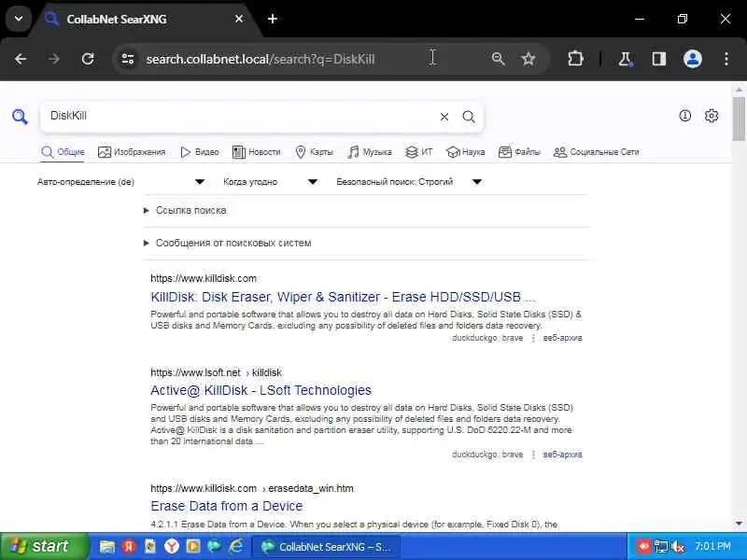The image size is (747, 560).
Task: Open the Chrome three-dot menu
Action: 726,59
